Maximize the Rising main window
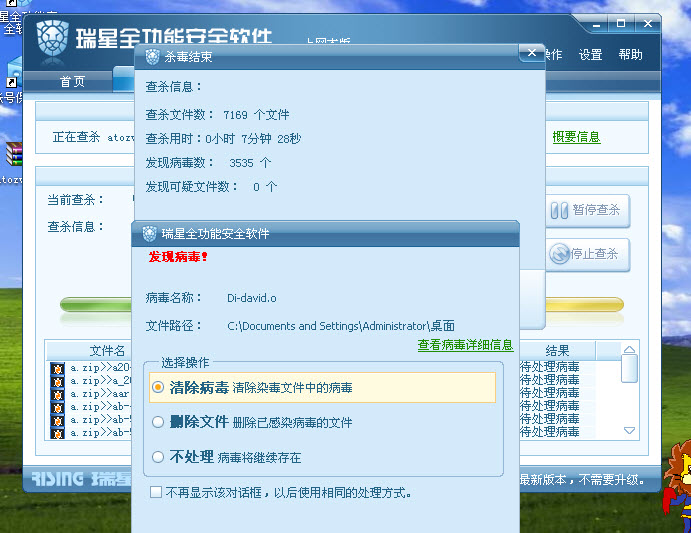 click(x=621, y=23)
